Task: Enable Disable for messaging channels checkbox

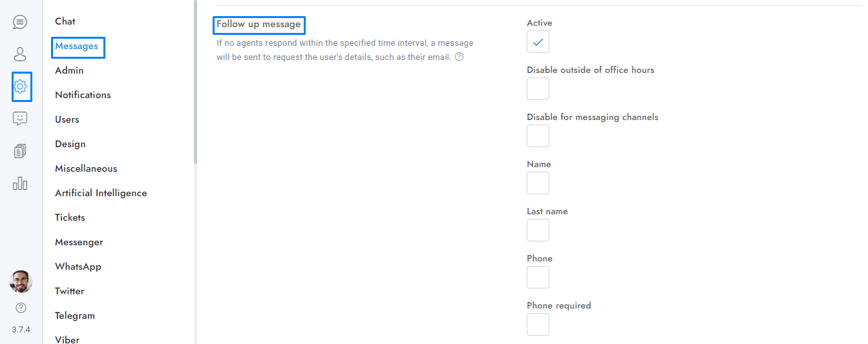Action: click(x=538, y=136)
